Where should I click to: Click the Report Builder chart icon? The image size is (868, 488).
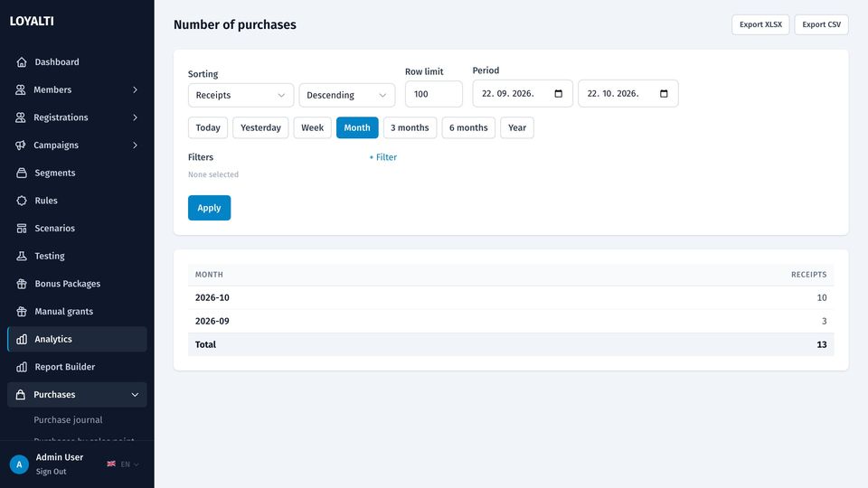click(22, 367)
